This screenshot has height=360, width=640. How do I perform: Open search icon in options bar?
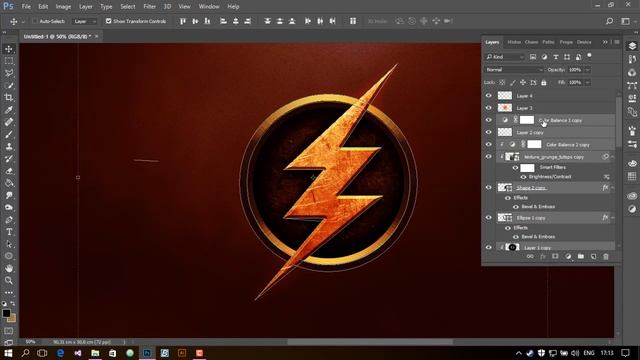609,21
